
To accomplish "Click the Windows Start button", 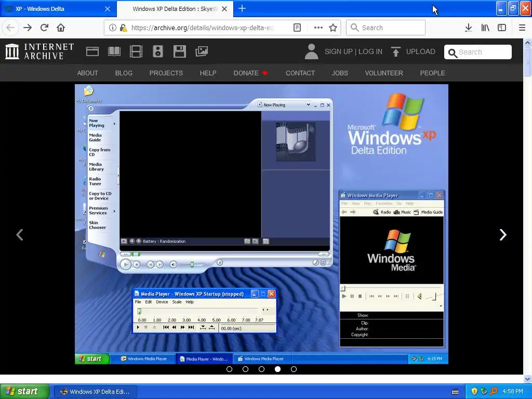I will (25, 392).
